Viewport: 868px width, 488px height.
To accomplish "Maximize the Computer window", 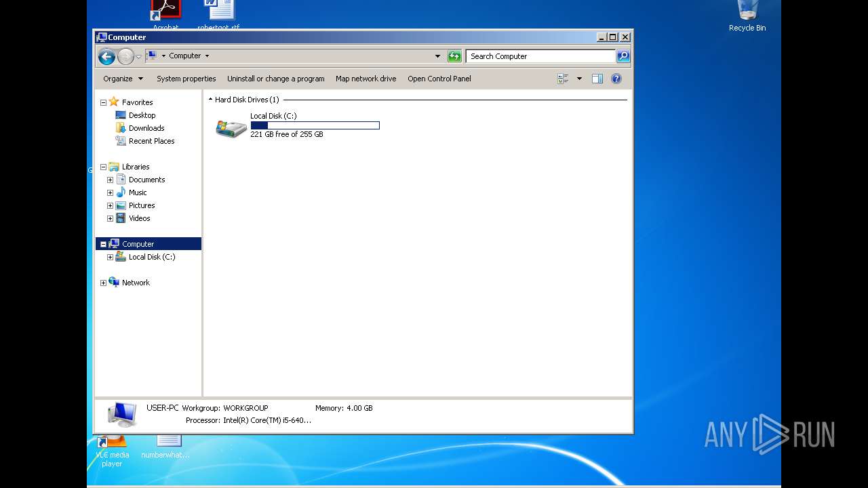I will (x=613, y=37).
